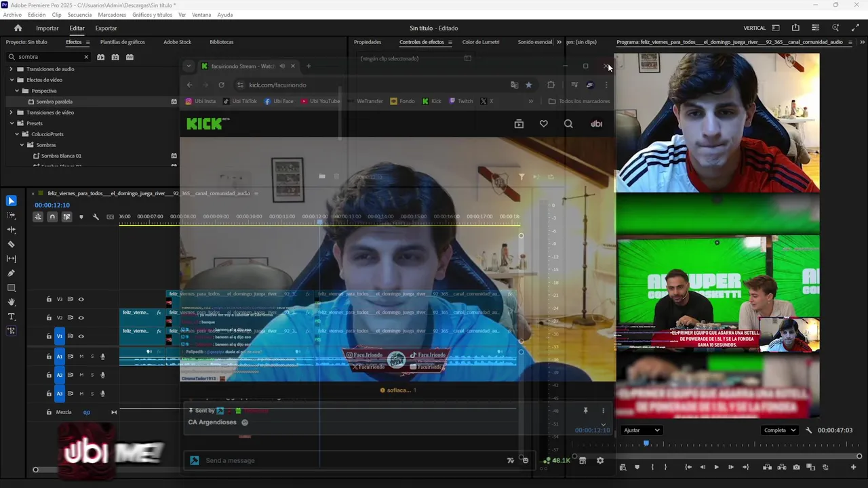Open the Ajustar zoom level dropdown
The height and width of the screenshot is (488, 868).
point(641,430)
